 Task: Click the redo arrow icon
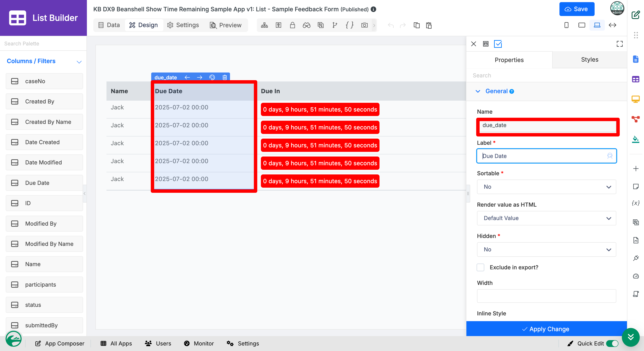402,25
